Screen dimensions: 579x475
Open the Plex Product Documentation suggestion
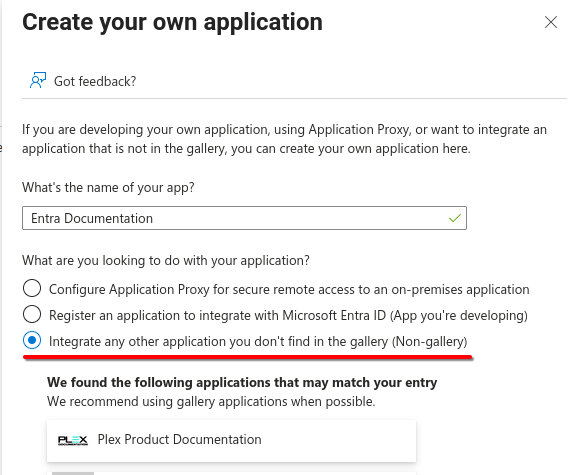point(231,440)
